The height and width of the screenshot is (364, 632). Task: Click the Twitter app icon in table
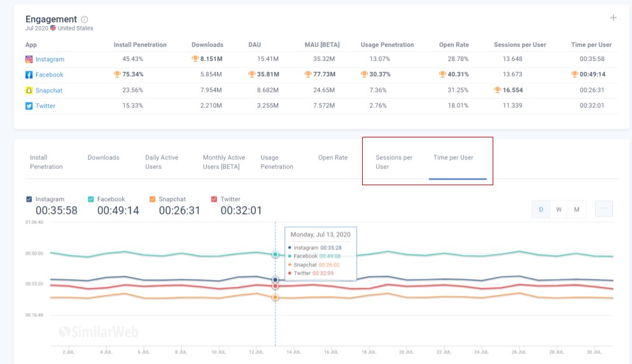(x=29, y=106)
